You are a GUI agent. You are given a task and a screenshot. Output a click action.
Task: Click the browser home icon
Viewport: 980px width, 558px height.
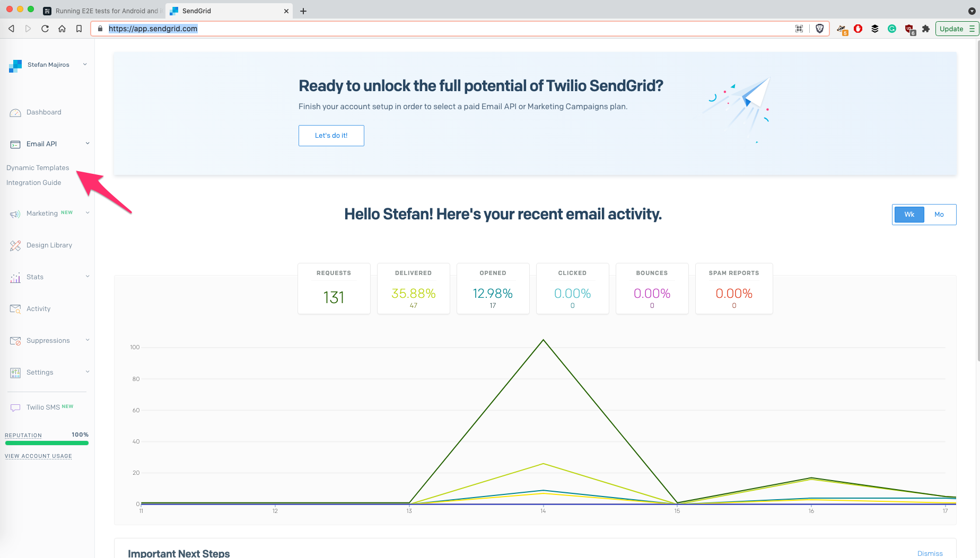(x=62, y=29)
